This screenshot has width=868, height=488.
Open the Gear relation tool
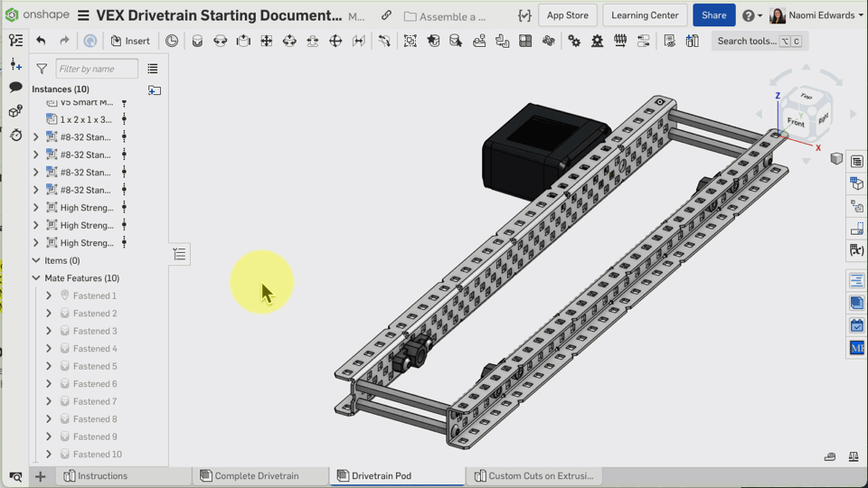point(574,41)
